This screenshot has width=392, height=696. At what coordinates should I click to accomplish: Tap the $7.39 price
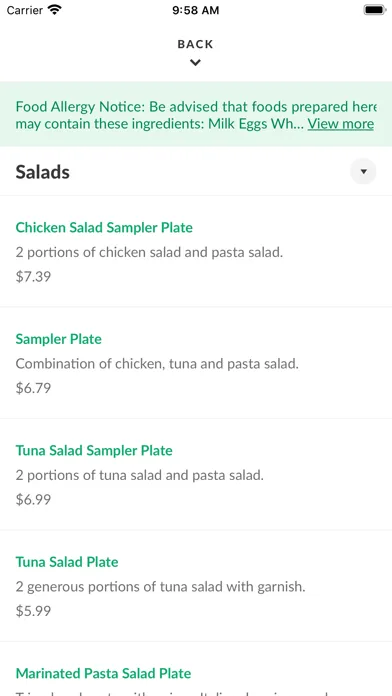(33, 277)
